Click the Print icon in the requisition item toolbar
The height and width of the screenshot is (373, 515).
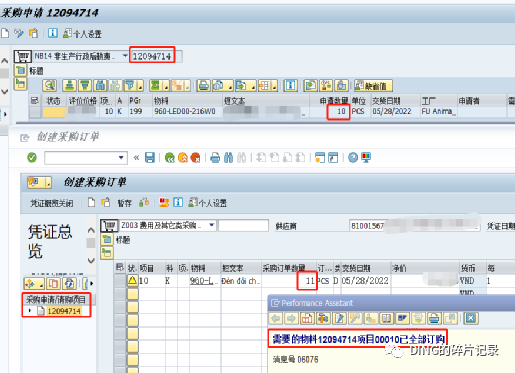[203, 86]
